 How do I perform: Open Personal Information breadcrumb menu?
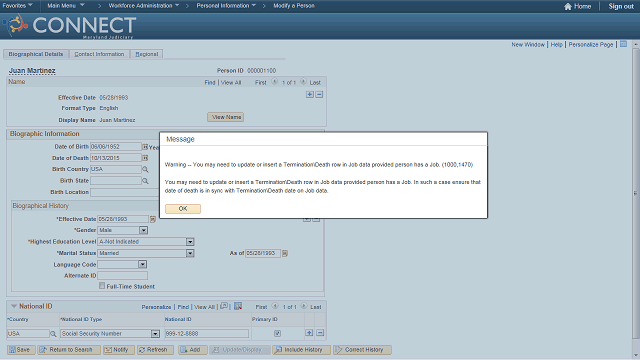coord(226,6)
